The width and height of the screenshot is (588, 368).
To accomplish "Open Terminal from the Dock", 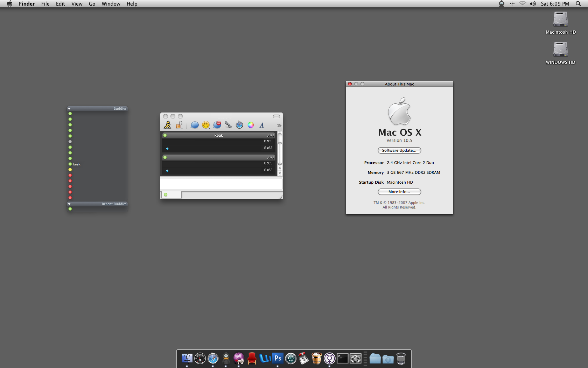I will click(342, 358).
